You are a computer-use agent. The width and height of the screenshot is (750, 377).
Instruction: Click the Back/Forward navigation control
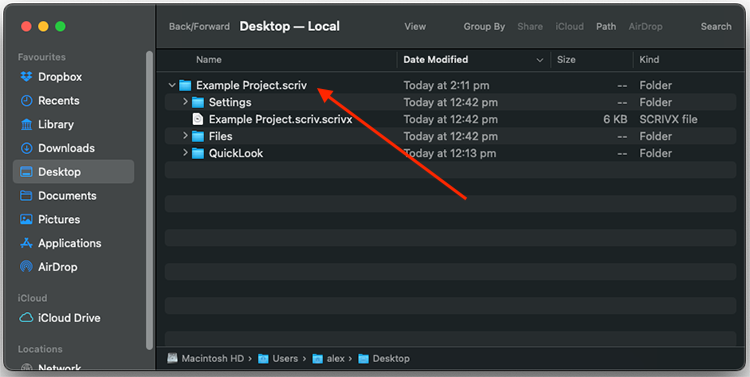point(199,27)
